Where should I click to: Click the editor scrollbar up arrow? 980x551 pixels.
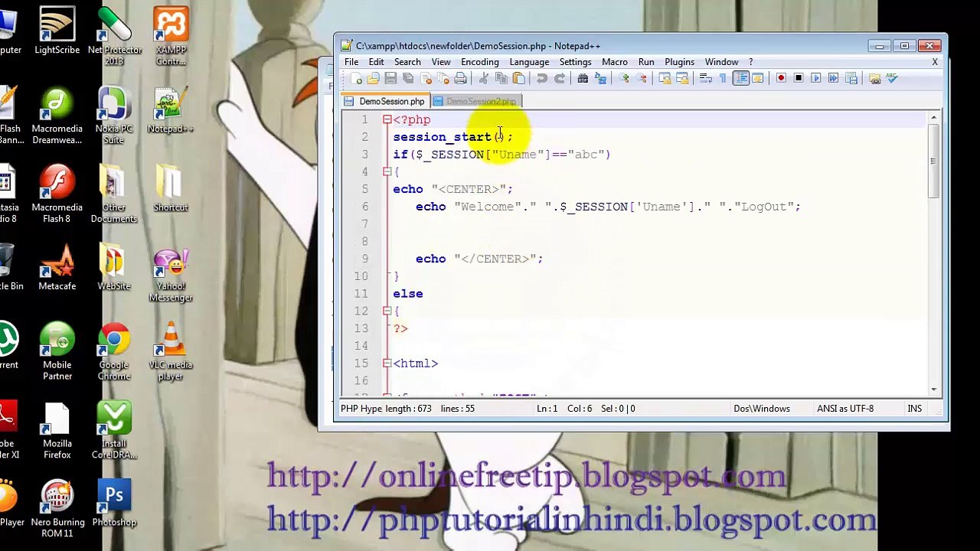point(933,118)
